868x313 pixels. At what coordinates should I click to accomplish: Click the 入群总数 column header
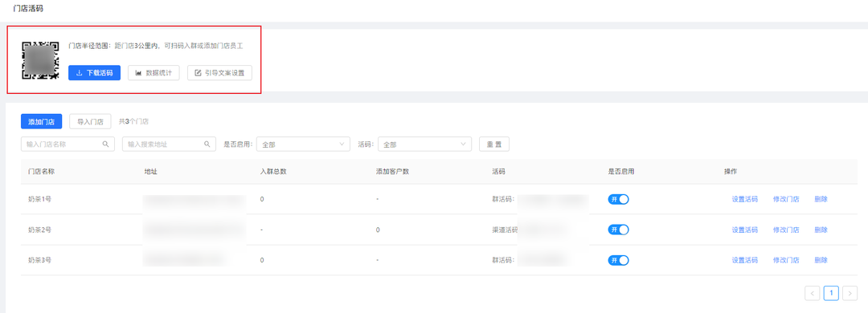(273, 172)
